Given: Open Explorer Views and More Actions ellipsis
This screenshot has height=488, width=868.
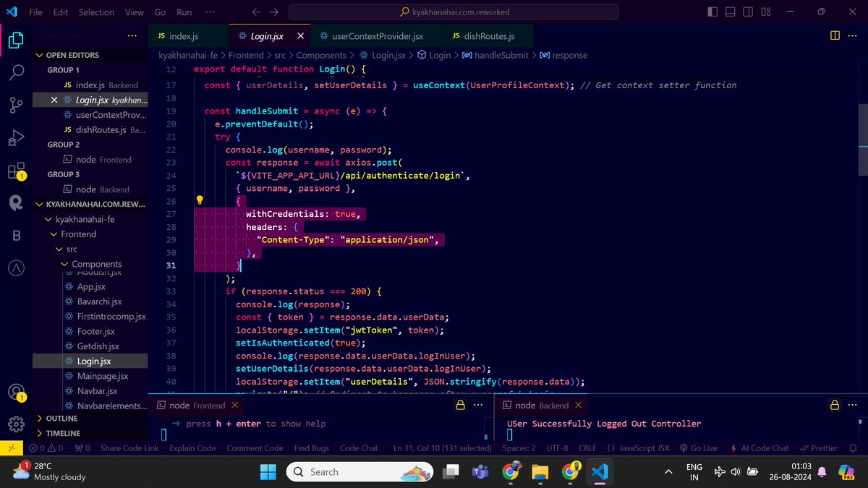Looking at the screenshot, I should pyautogui.click(x=132, y=36).
